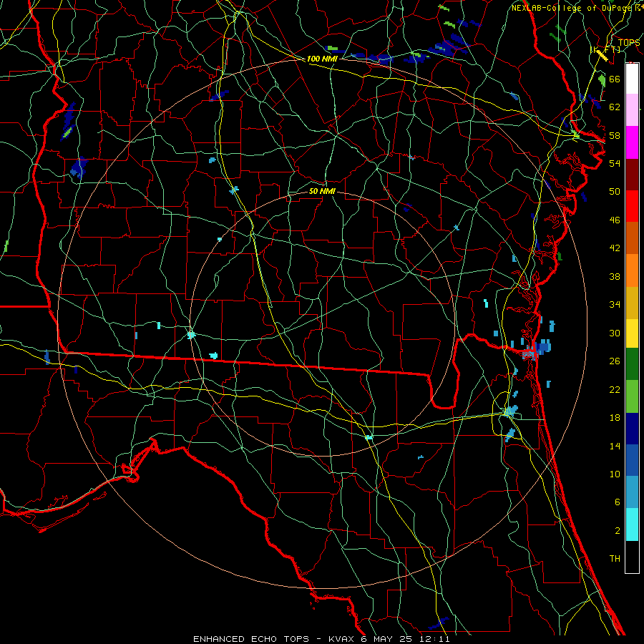Click the navy blue legend swatch
Viewport: 644px width, 644px height.
[x=632, y=429]
